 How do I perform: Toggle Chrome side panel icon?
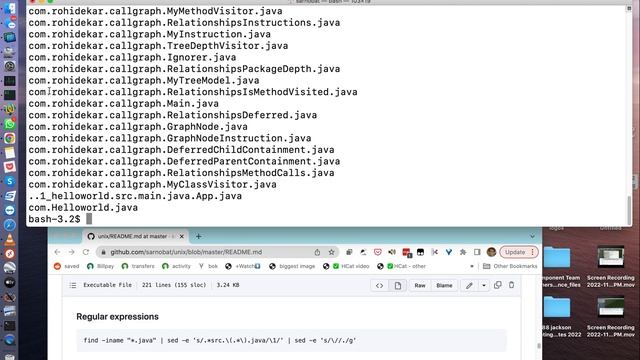[477, 252]
